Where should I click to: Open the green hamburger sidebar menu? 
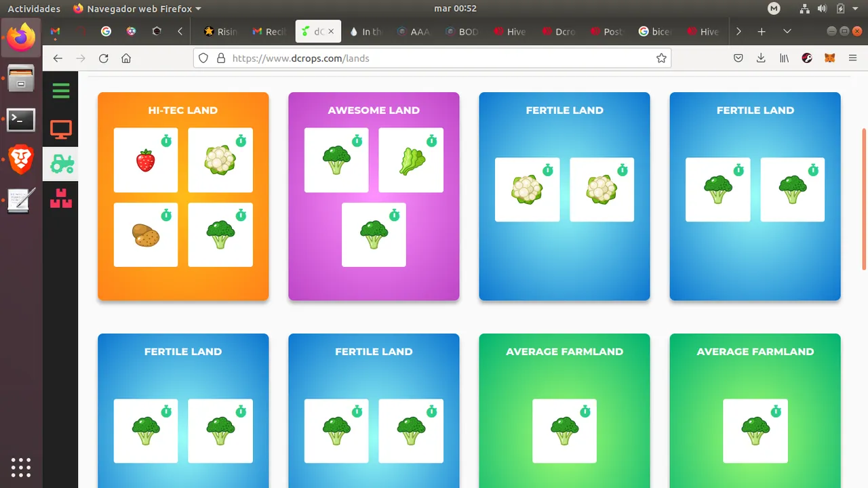click(61, 91)
